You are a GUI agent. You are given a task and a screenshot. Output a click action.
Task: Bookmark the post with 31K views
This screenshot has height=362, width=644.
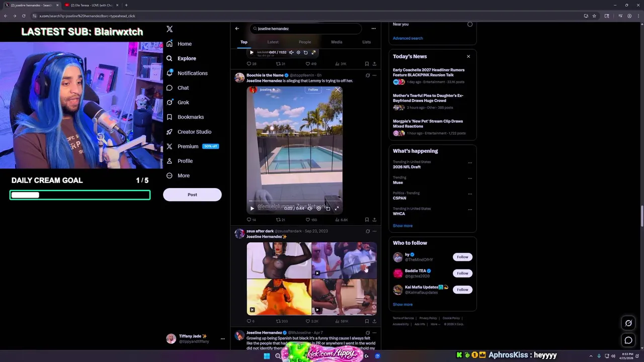point(367,64)
